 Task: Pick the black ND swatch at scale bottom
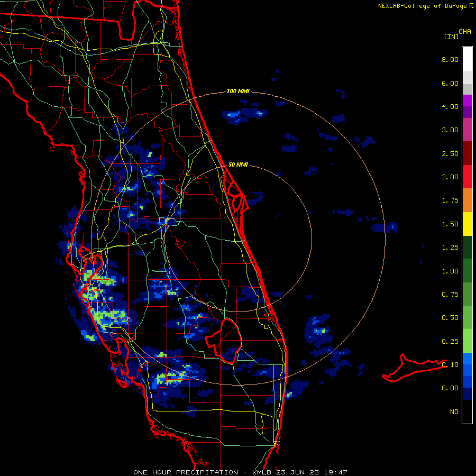point(467,411)
